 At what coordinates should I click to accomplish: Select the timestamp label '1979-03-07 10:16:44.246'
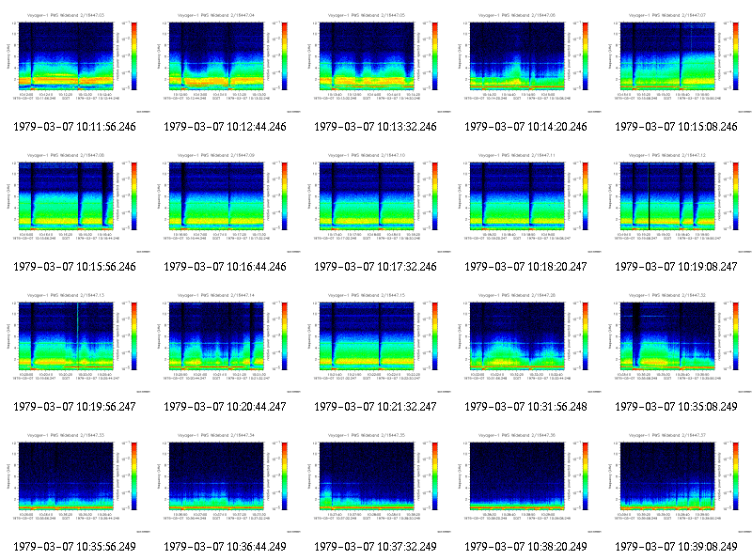pyautogui.click(x=225, y=267)
